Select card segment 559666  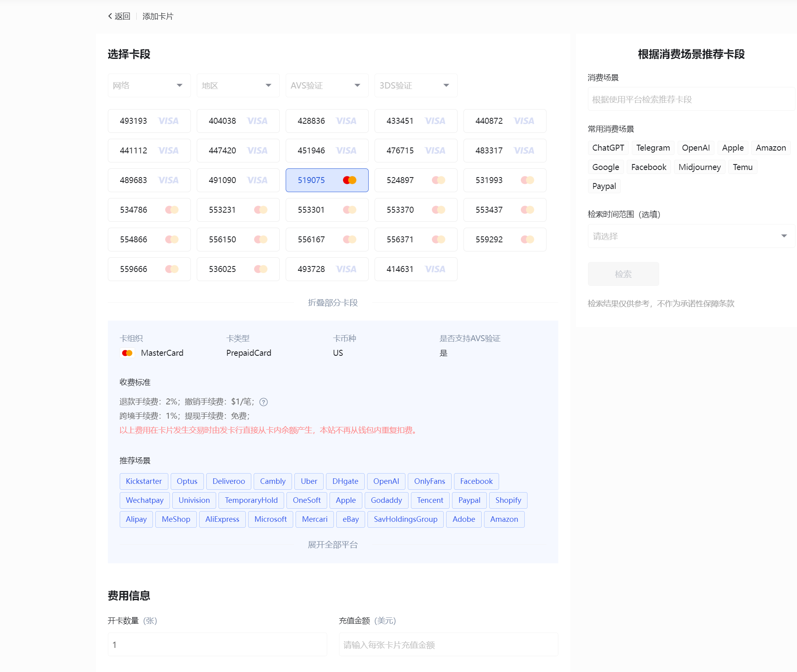click(149, 269)
